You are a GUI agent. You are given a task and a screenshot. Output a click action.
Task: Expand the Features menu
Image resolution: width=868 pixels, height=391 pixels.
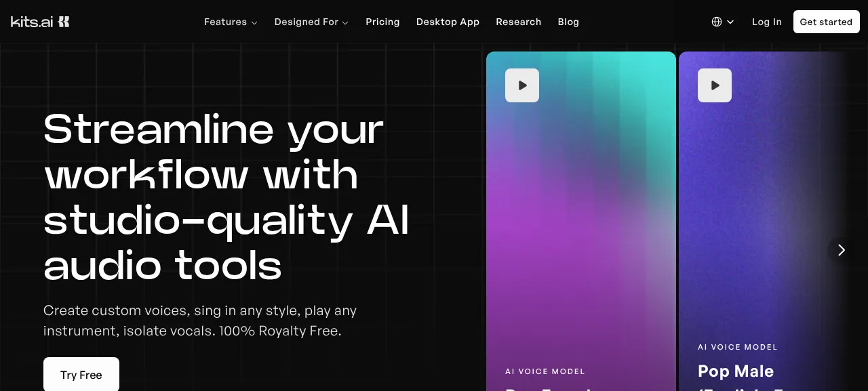(231, 22)
